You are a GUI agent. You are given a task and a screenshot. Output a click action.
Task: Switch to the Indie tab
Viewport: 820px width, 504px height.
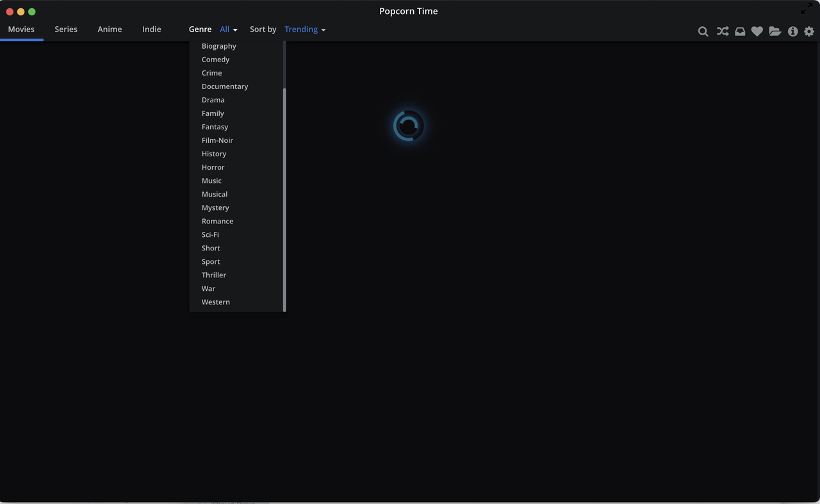click(x=152, y=29)
